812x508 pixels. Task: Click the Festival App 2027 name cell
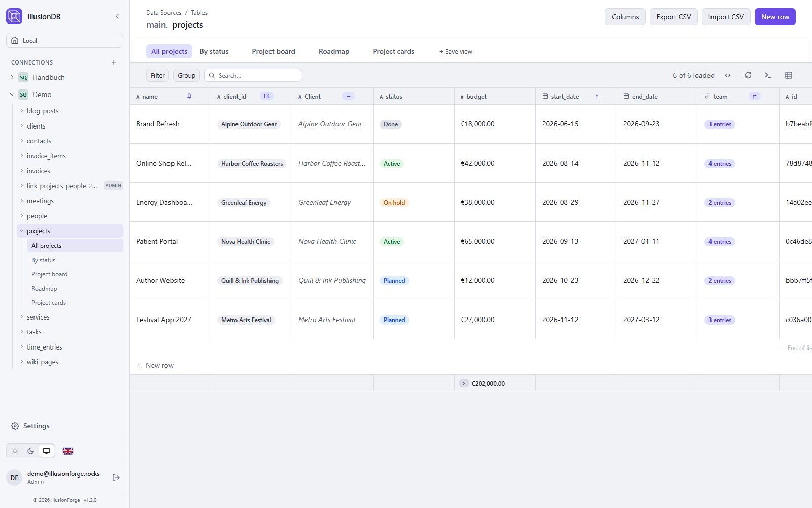170,320
